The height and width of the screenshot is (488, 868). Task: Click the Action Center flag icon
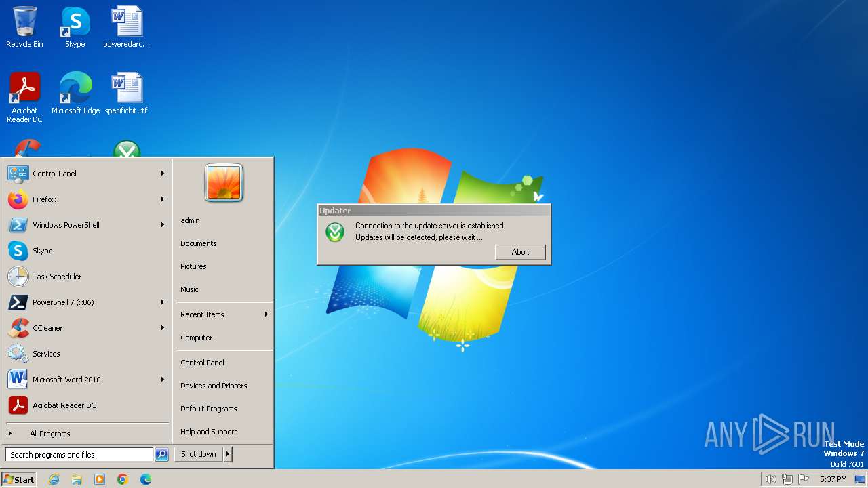tap(804, 479)
